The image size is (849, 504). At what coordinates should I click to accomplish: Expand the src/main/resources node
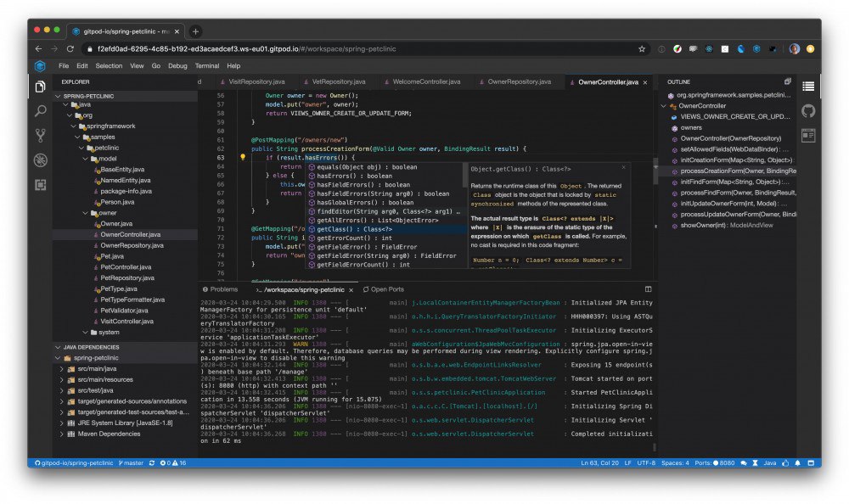[62, 379]
